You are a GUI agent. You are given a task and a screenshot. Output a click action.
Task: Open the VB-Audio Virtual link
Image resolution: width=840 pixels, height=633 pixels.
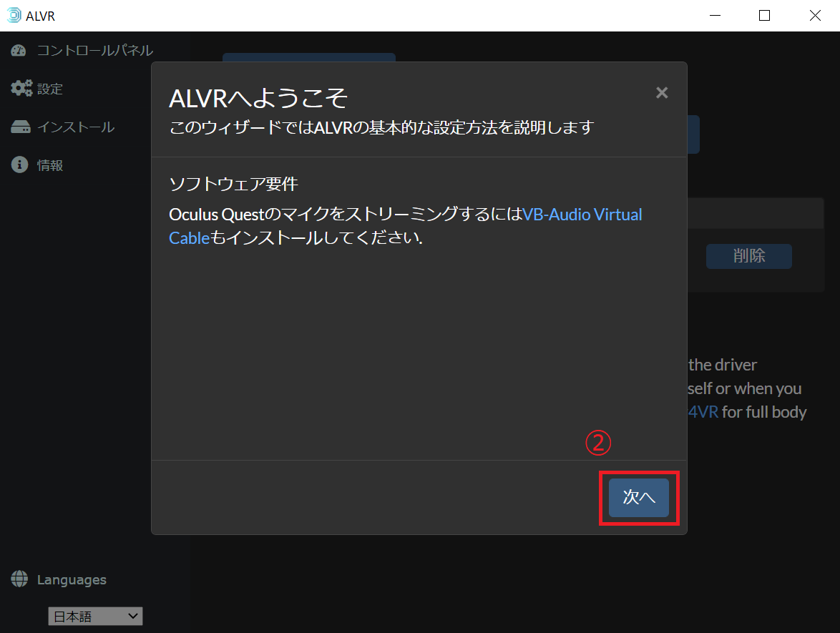(x=582, y=214)
